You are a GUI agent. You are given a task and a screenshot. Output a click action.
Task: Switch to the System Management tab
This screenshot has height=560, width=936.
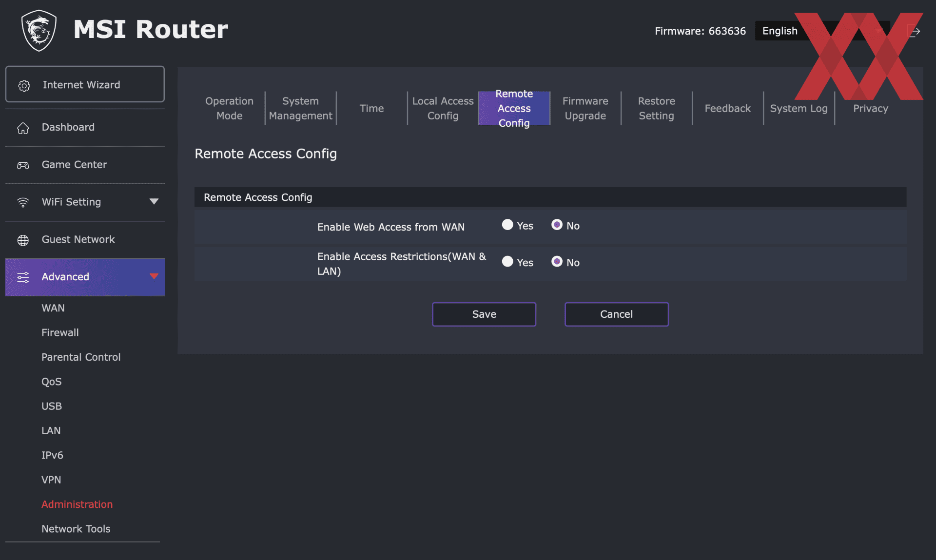(x=300, y=108)
